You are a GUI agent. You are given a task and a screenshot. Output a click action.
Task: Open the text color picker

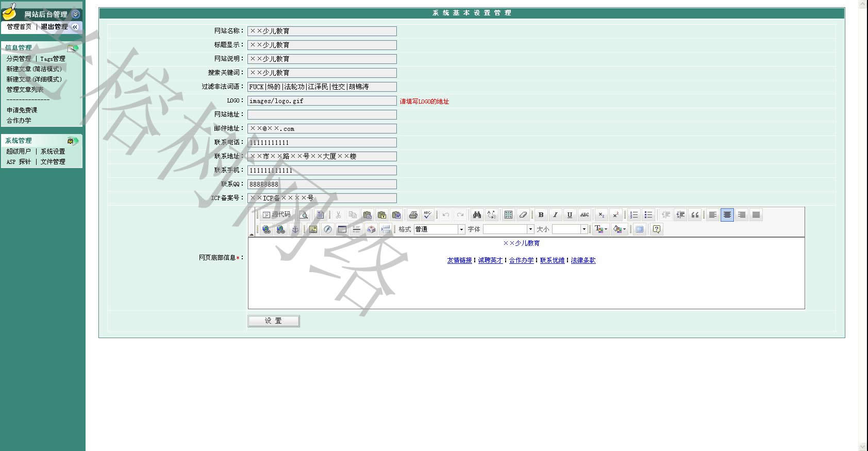pyautogui.click(x=601, y=229)
